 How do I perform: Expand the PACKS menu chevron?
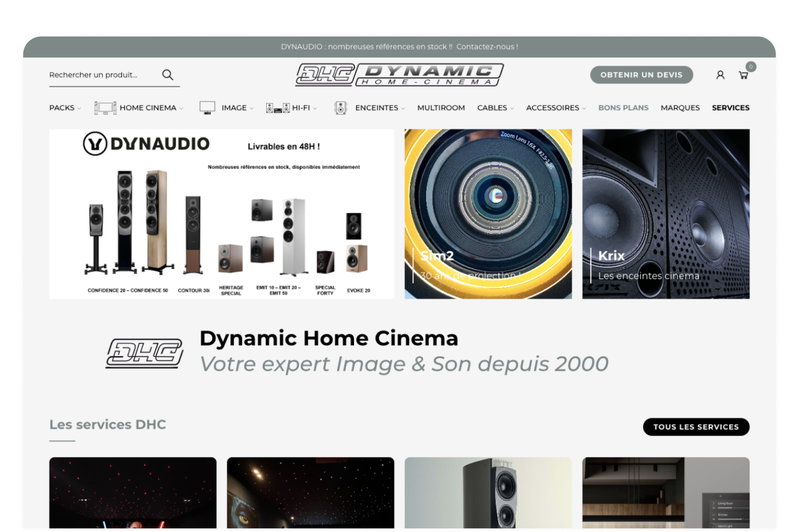[x=79, y=109]
